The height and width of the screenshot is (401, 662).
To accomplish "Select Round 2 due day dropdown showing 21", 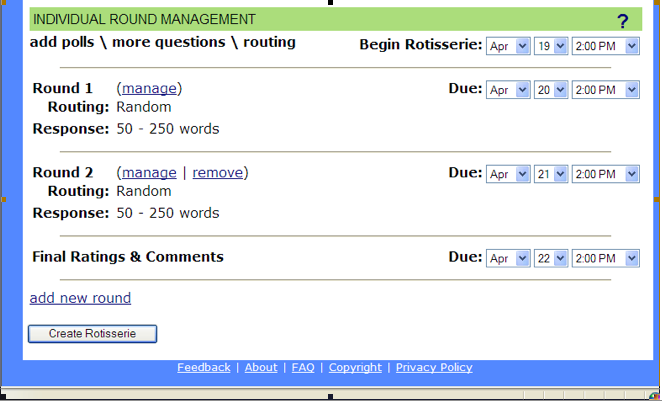I will click(x=551, y=174).
